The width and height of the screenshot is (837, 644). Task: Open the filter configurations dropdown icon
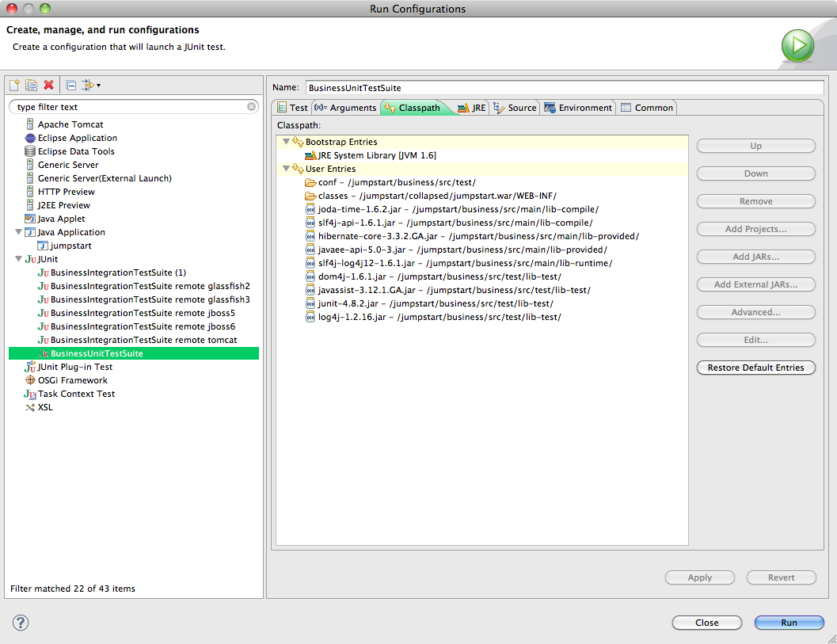(91, 85)
